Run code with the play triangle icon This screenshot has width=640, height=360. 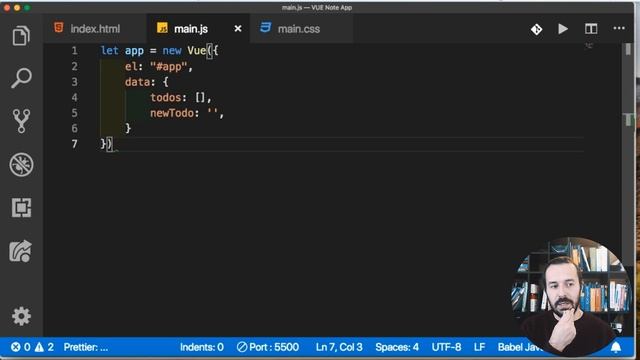pos(563,29)
